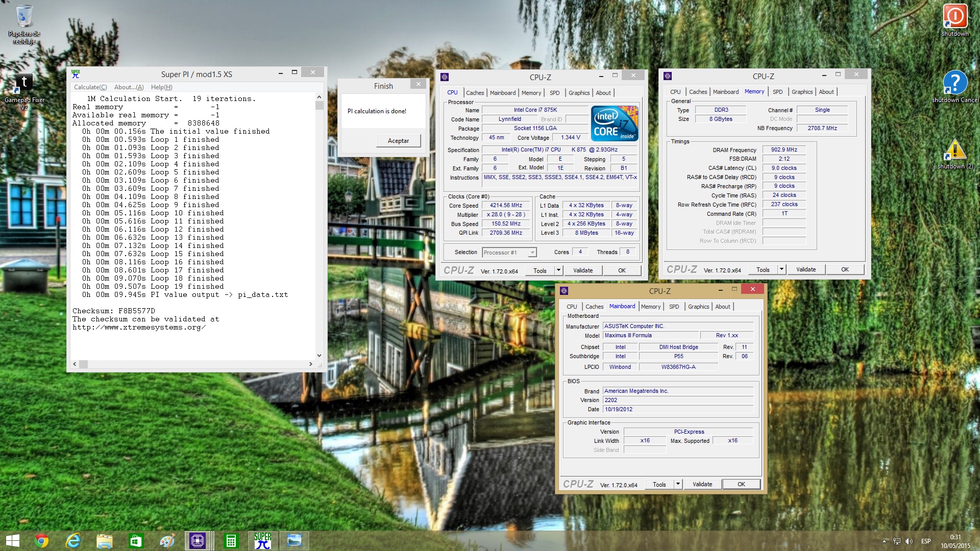Viewport: 980px width, 551px height.
Task: Switch to Mainboard tab in CPU tab window
Action: [503, 93]
